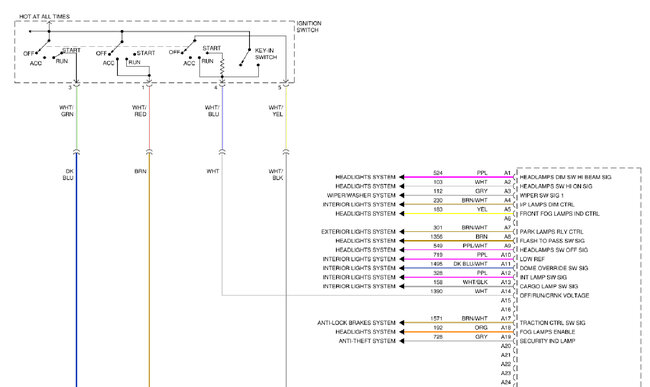Click "FRONT FOG LAMPS IND CTRL" text
Viewport: 650px width, 387px height.
559,213
